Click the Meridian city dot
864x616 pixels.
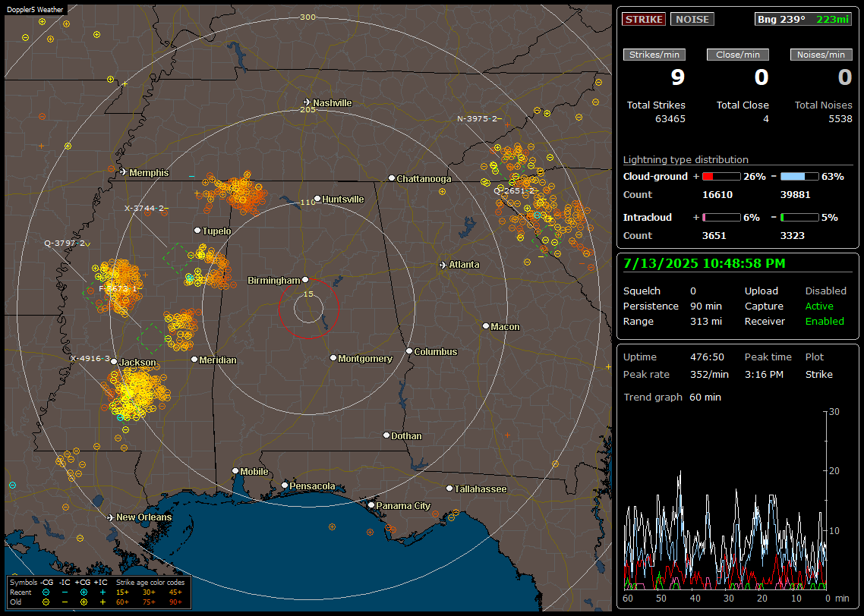[x=194, y=360]
